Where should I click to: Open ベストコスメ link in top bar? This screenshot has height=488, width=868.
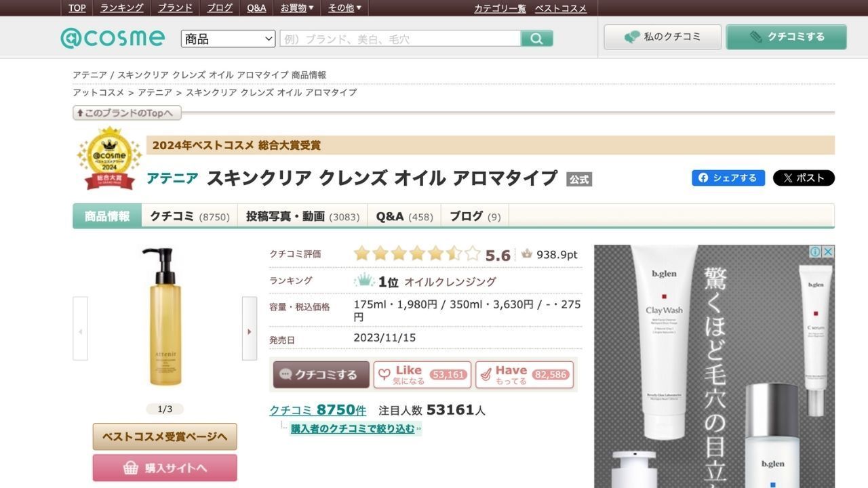(x=561, y=8)
